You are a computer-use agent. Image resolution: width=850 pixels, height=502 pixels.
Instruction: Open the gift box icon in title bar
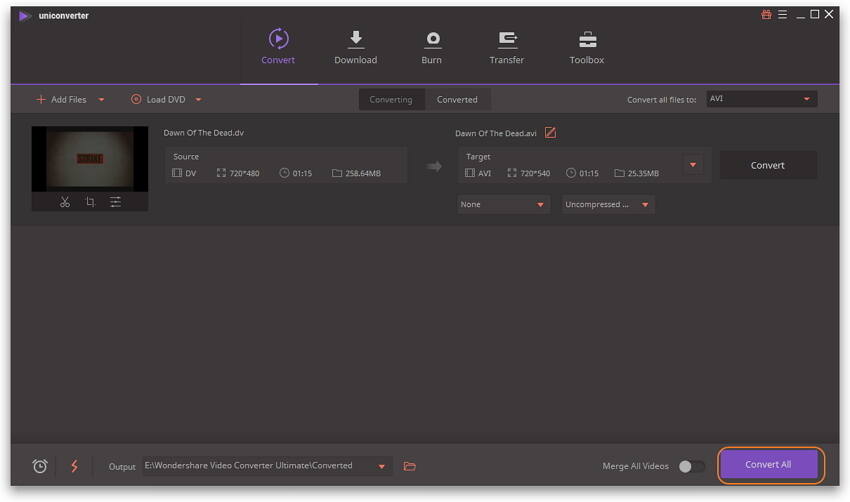(x=766, y=15)
